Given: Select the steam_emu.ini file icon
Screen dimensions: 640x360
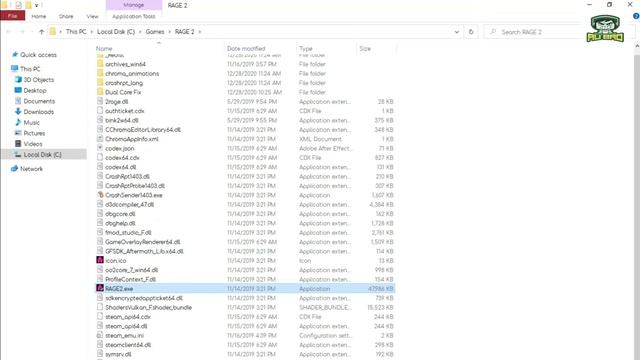Looking at the screenshot, I should coord(100,335).
